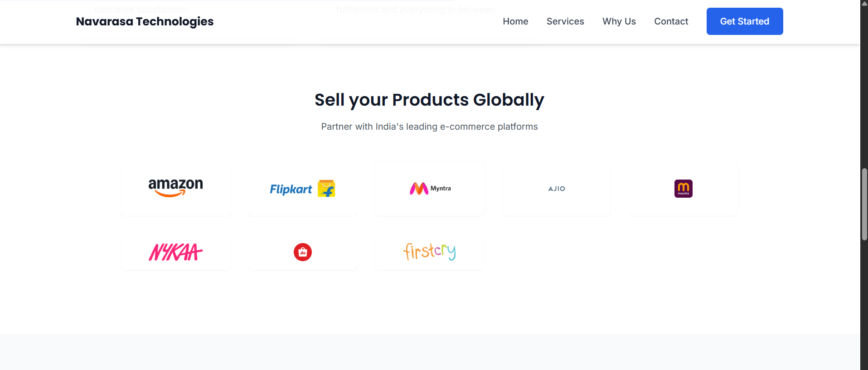Viewport: 868px width, 370px height.
Task: Open the Services navigation link
Action: [x=565, y=21]
